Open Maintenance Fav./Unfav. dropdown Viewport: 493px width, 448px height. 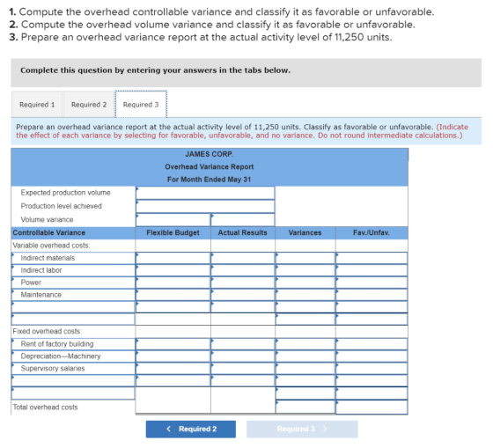point(372,295)
